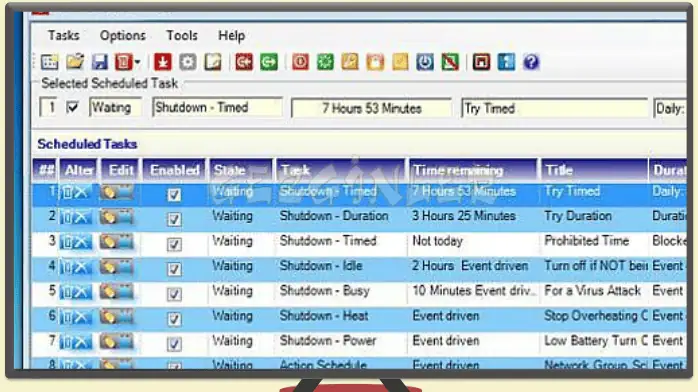Click the Task column header
This screenshot has height=392, width=698.
(341, 170)
